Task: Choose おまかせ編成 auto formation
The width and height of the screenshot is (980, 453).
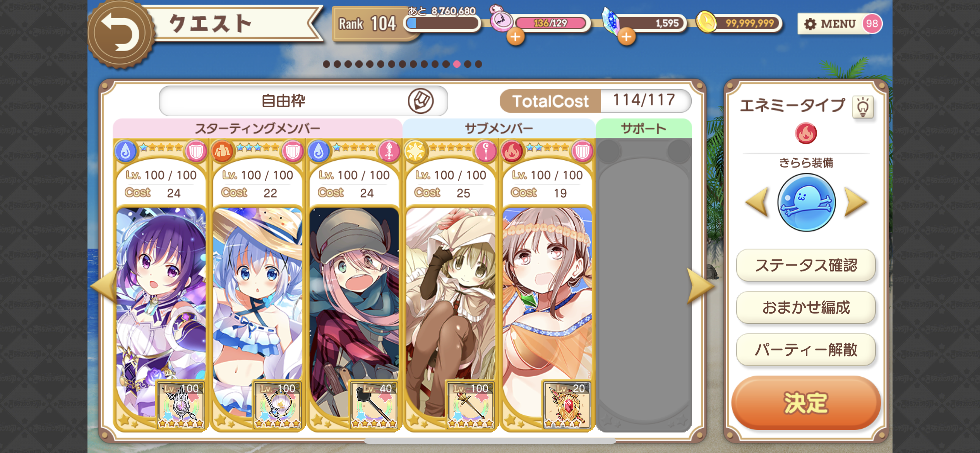Action: pos(806,308)
